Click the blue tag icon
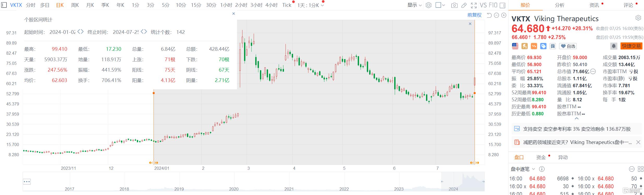The image size is (644, 195). 543,46
